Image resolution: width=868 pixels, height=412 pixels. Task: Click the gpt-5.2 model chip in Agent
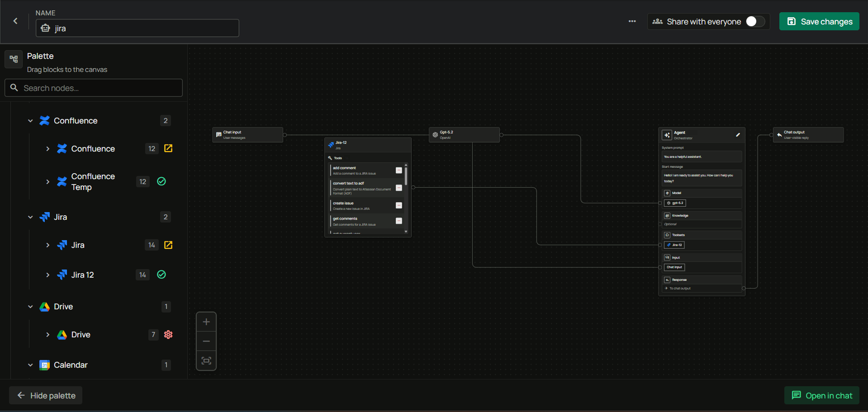[x=675, y=203]
